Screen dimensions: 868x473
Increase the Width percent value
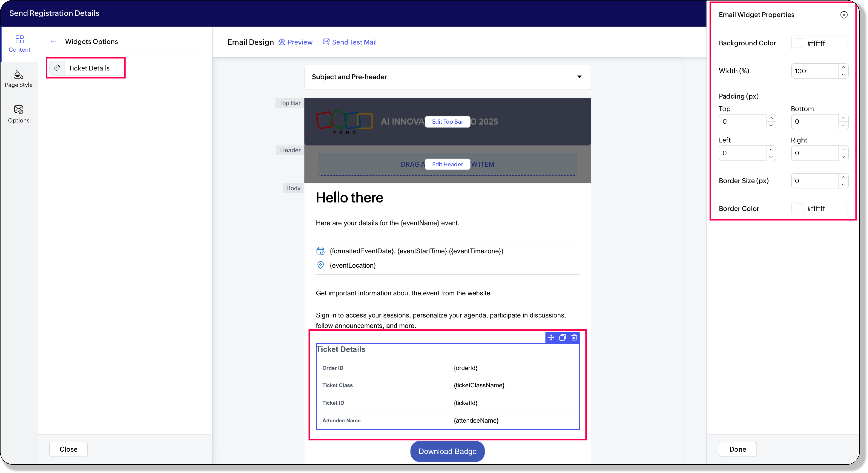coord(843,67)
